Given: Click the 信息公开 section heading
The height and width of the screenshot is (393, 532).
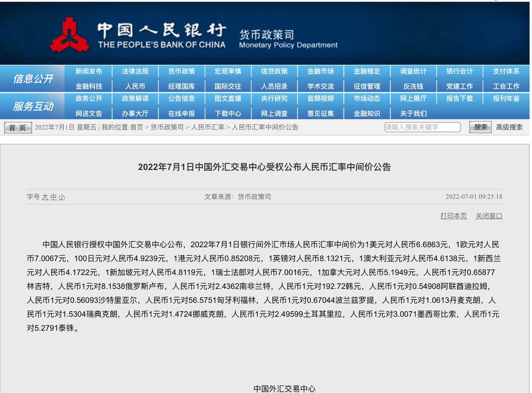Looking at the screenshot, I should pyautogui.click(x=33, y=79).
